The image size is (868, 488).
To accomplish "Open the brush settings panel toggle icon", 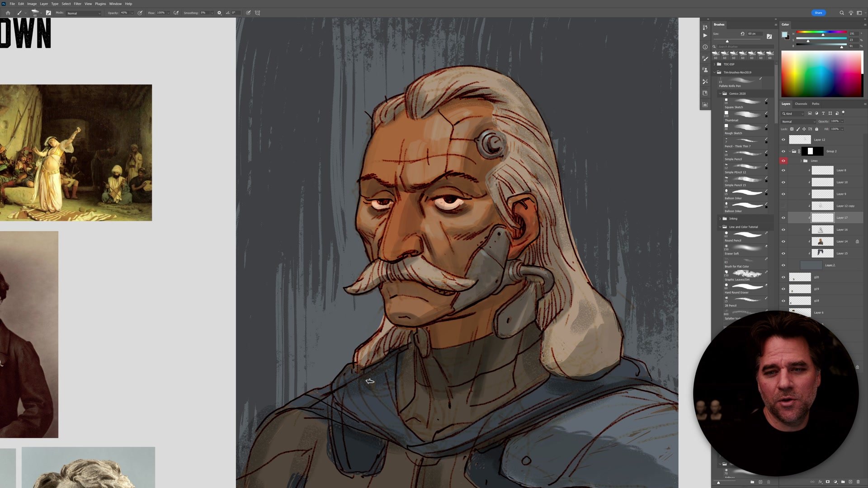I will (x=48, y=13).
